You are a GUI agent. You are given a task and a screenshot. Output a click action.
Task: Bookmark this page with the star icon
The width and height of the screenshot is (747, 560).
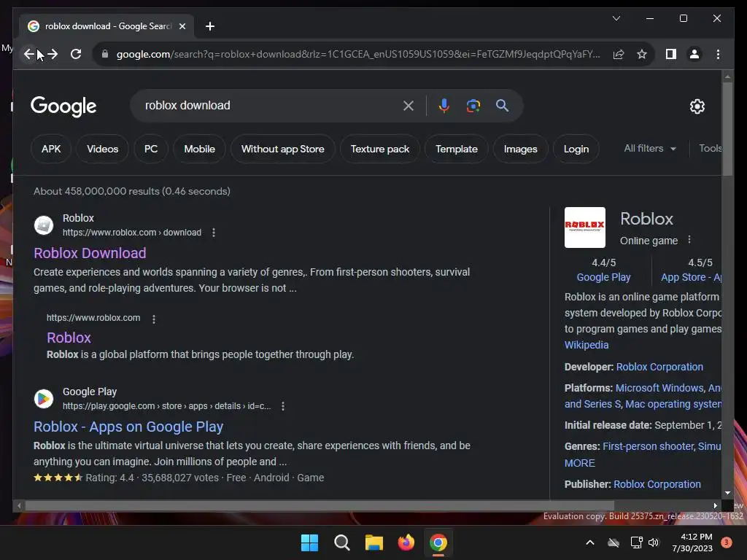pyautogui.click(x=642, y=54)
